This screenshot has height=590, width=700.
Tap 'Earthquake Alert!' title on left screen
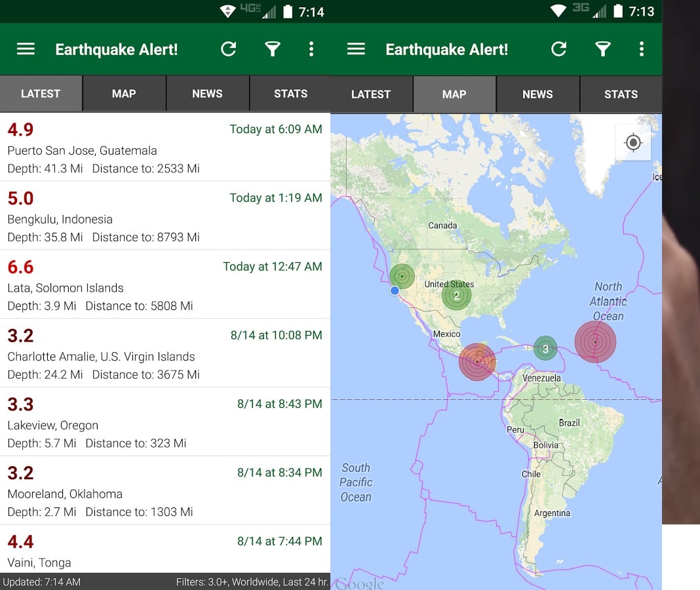117,49
